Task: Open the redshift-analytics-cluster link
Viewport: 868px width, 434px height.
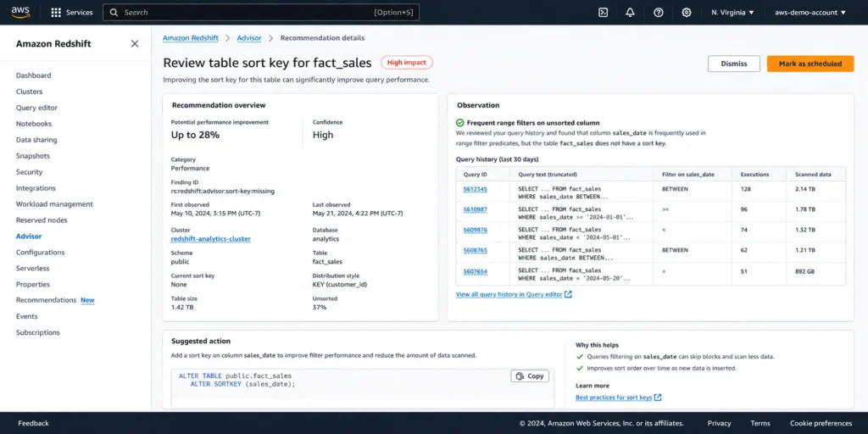Action: pyautogui.click(x=211, y=238)
